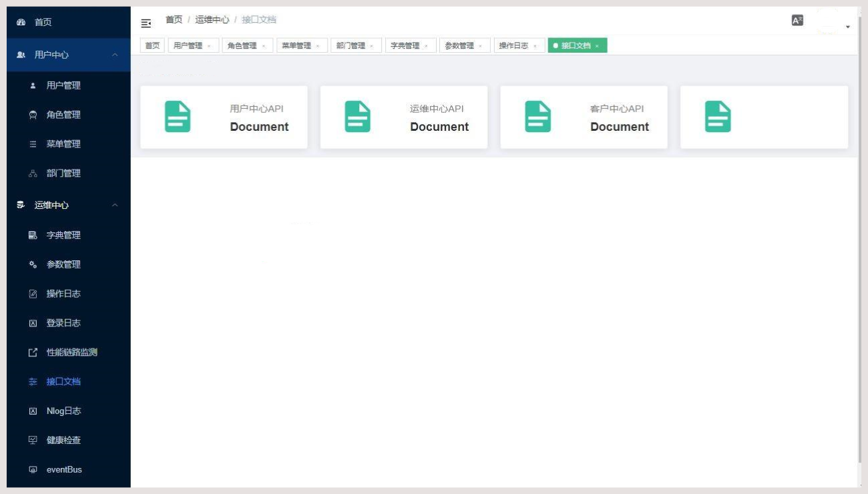Open 登录日志 from the sidebar
Viewport: 868px width, 494px height.
click(69, 323)
